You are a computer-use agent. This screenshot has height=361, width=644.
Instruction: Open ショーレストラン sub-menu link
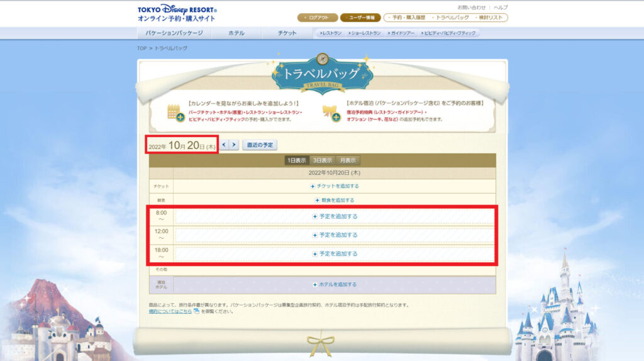pos(364,33)
